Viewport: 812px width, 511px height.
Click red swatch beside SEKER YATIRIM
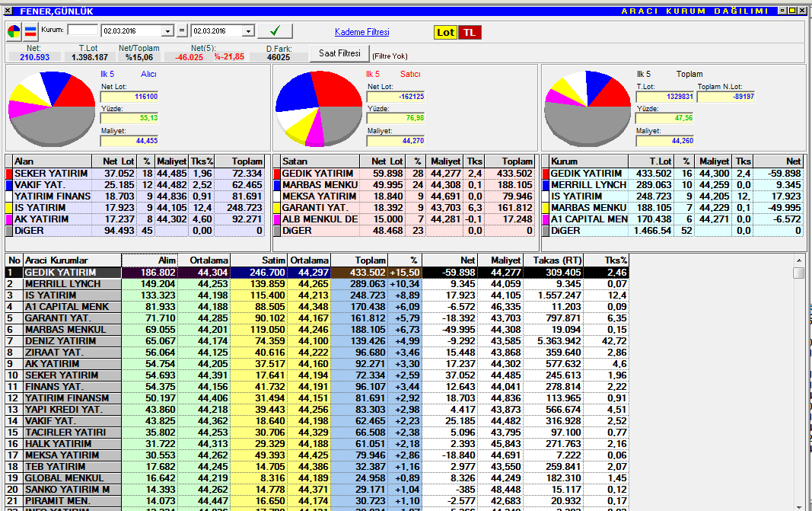pyautogui.click(x=9, y=174)
